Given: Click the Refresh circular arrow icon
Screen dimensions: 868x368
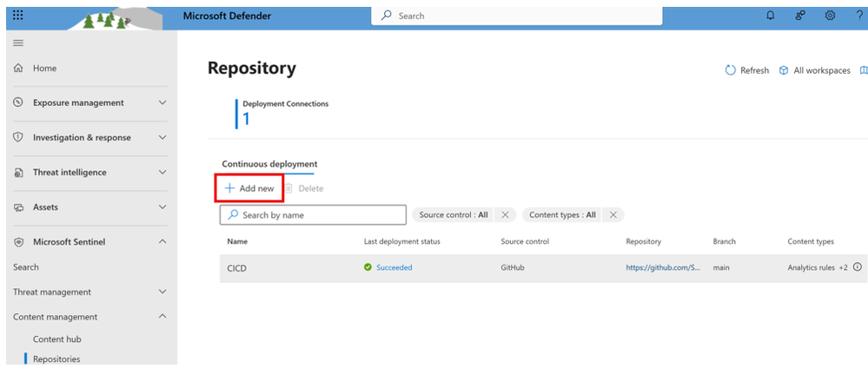Looking at the screenshot, I should [x=730, y=70].
